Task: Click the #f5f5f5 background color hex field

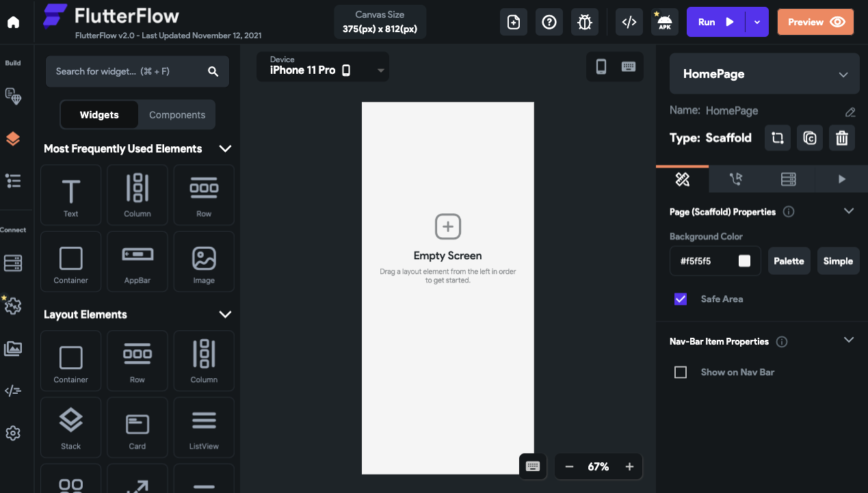Action: click(715, 261)
